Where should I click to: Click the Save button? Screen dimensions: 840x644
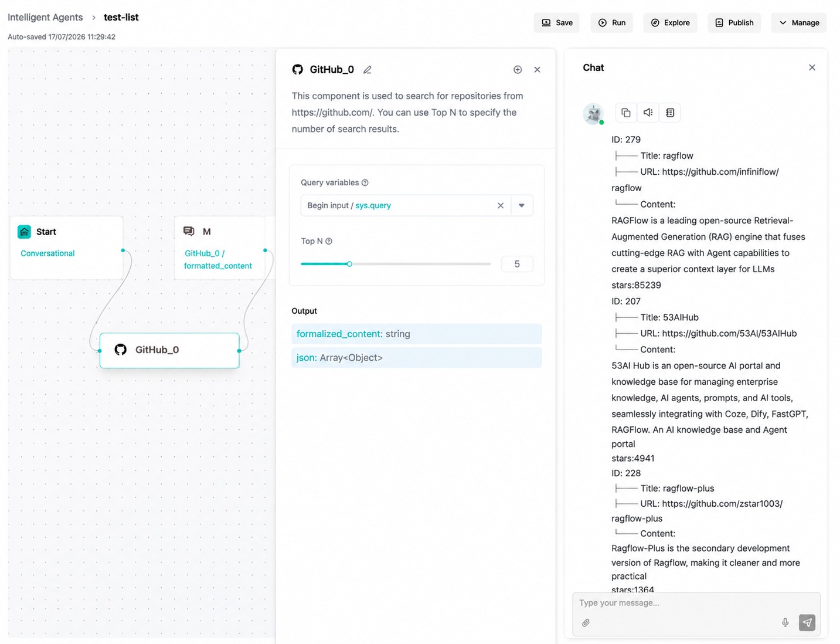click(x=556, y=23)
